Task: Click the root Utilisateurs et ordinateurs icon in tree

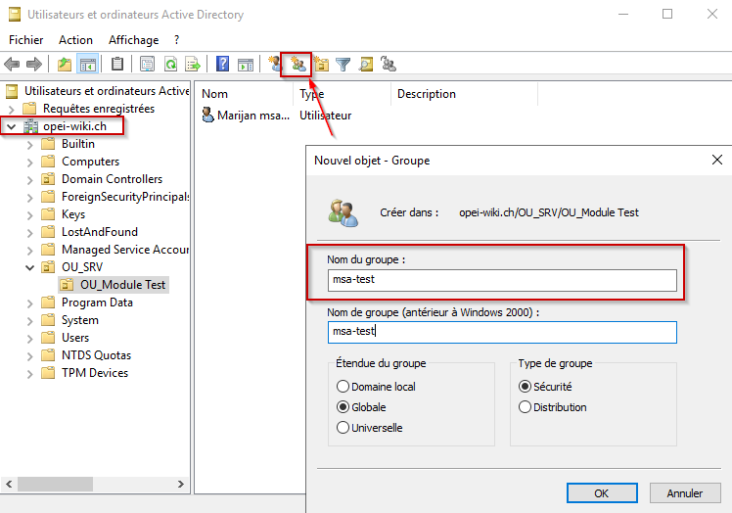Action: [12, 91]
